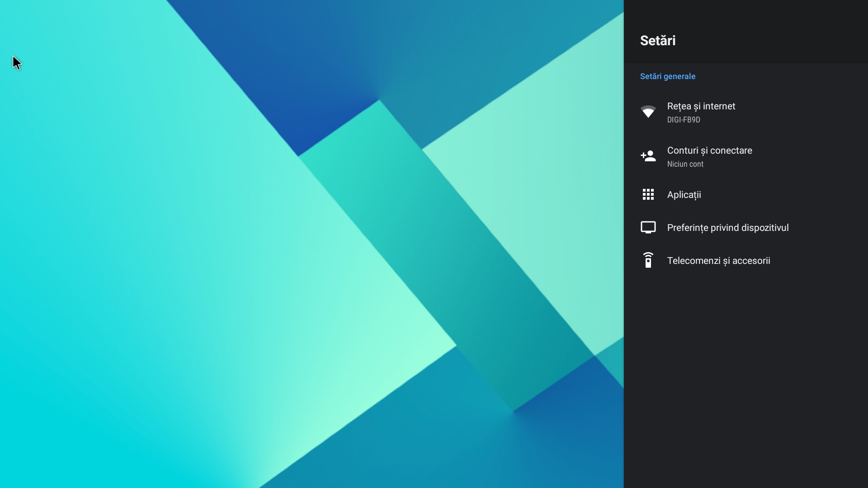
Task: Click the TV screen device icon
Action: tap(648, 227)
